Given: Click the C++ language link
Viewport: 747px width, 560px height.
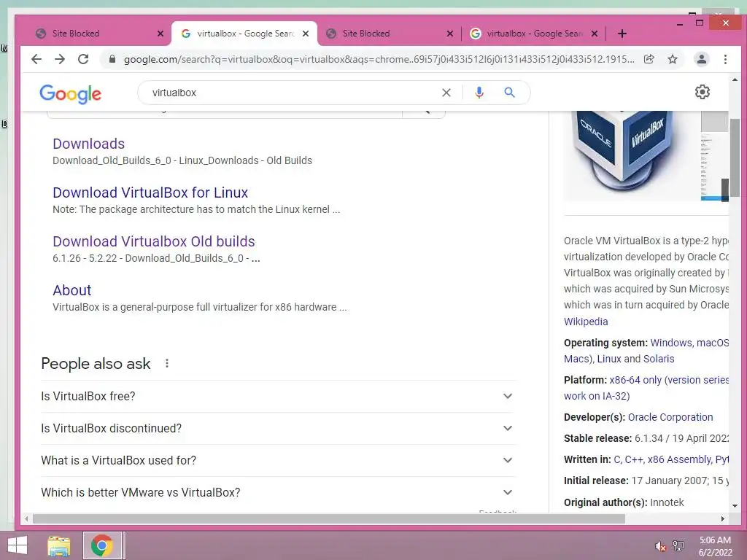Looking at the screenshot, I should pyautogui.click(x=634, y=459).
